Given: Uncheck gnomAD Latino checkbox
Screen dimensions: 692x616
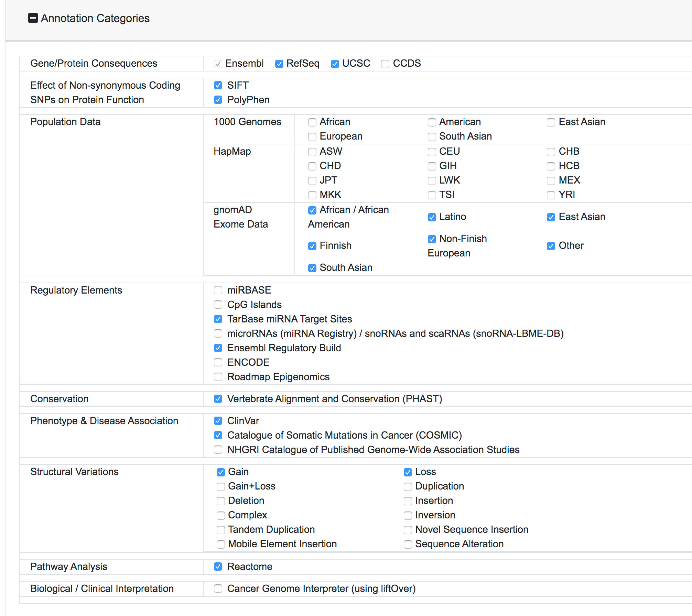Looking at the screenshot, I should (432, 217).
